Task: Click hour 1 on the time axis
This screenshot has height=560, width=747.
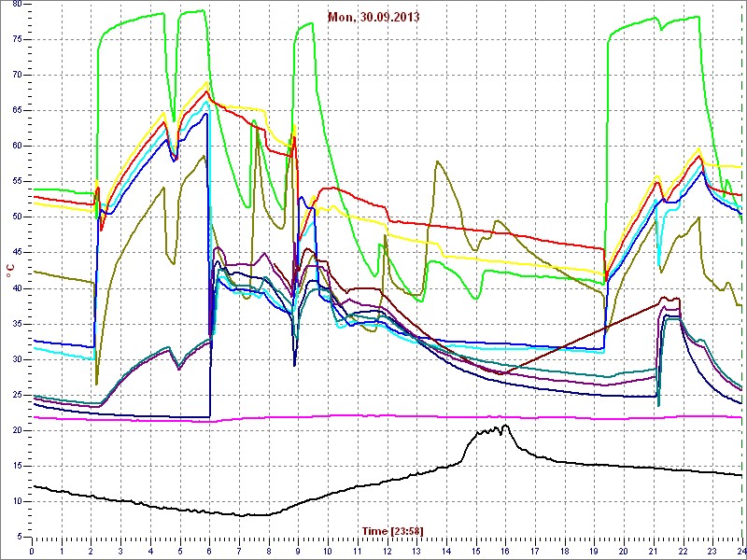Action: 62,551
